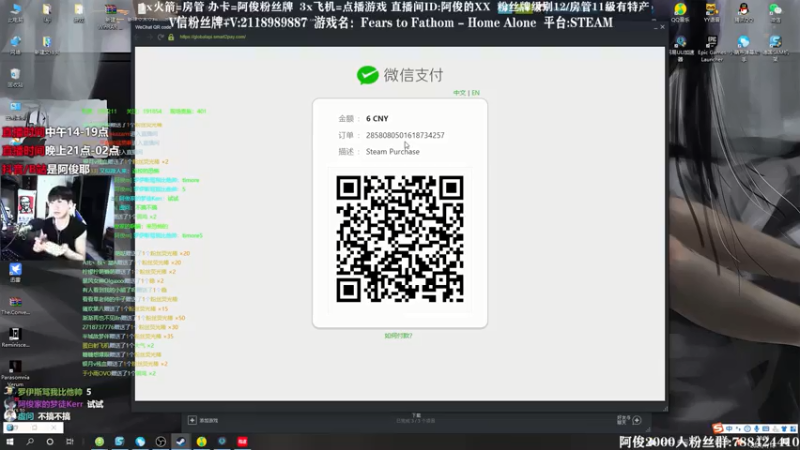The image size is (800, 450).
Task: Open green round app on taskbar
Action: point(99,441)
